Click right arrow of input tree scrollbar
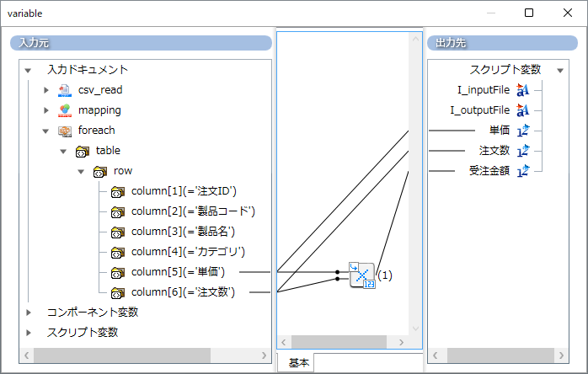588x374 pixels. pos(264,355)
